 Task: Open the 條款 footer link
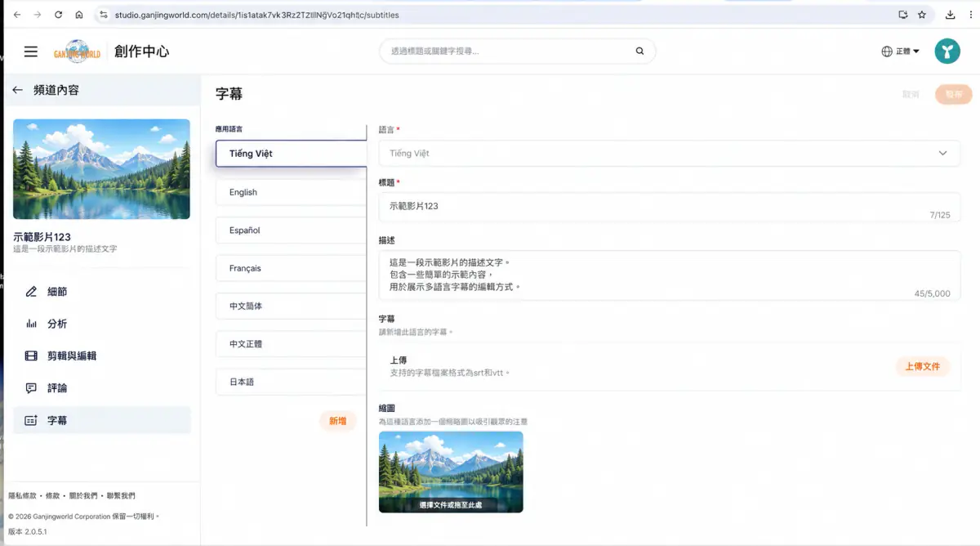52,495
